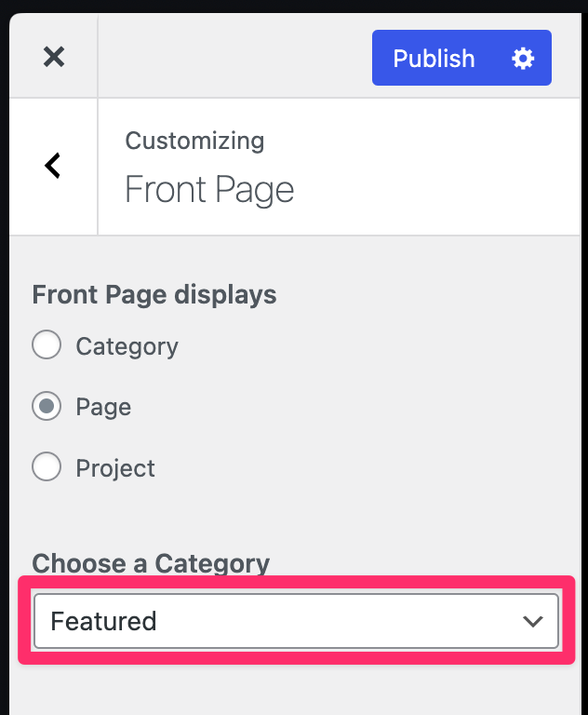Click the Page option label text

tap(103, 408)
